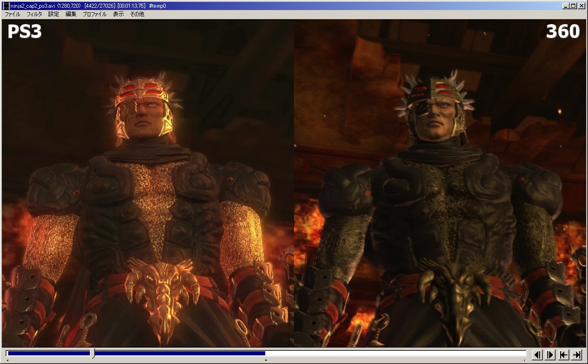Open the 編集 (Edit) menu
The width and height of the screenshot is (588, 364).
coord(71,14)
